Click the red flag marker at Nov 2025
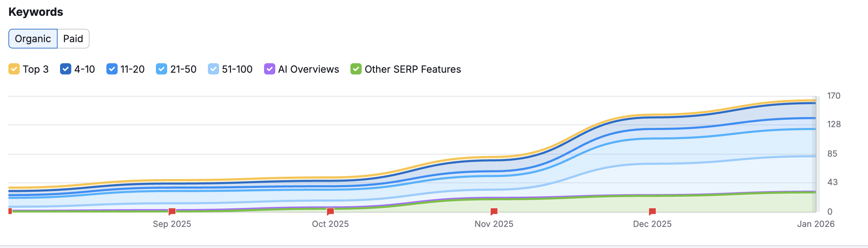 tap(494, 211)
